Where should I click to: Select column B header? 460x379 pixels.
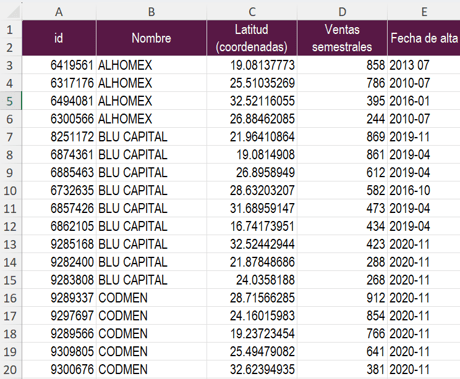(x=151, y=12)
